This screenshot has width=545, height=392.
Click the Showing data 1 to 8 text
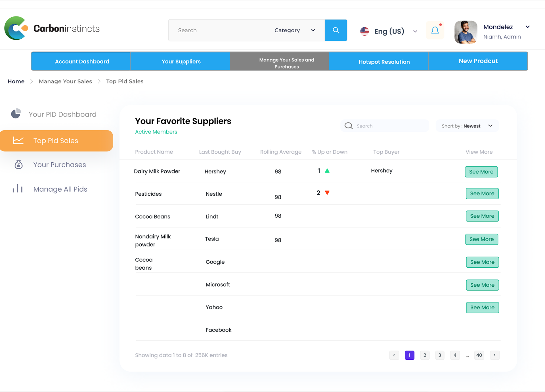(181, 355)
